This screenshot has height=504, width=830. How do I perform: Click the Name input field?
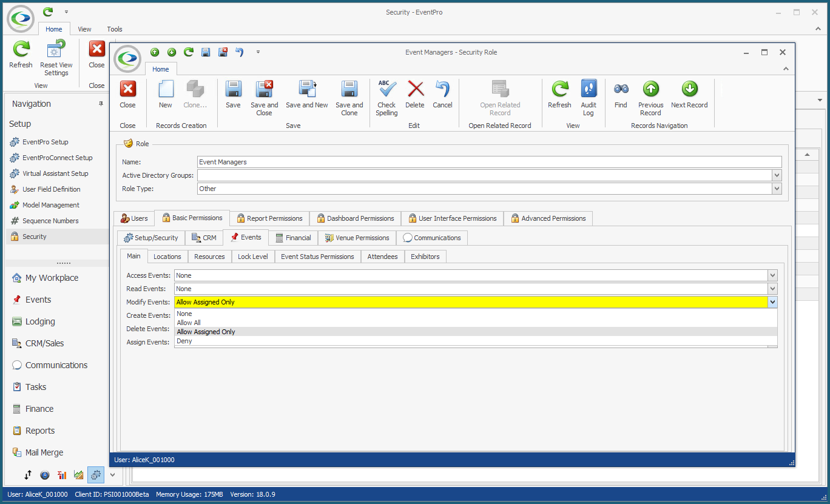tap(490, 162)
